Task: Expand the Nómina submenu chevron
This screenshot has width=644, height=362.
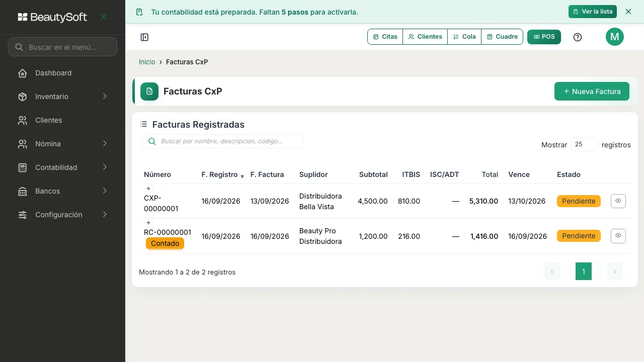Action: tap(105, 143)
